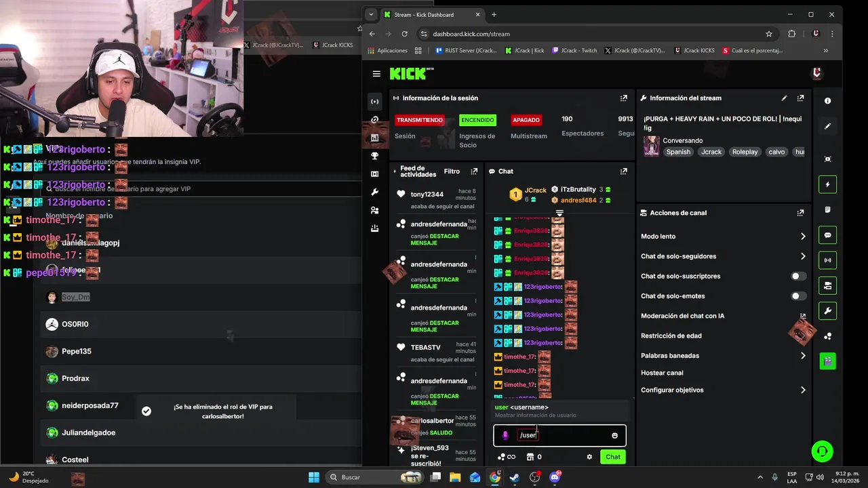Open JCrack KICKS bookmark in bookmarks bar
868x488 pixels.
tap(694, 50)
